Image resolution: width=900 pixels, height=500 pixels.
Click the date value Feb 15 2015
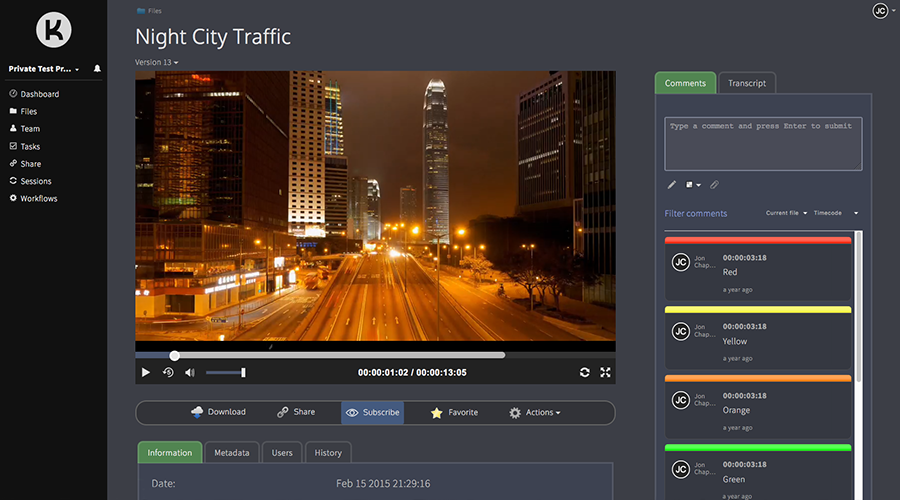[383, 484]
